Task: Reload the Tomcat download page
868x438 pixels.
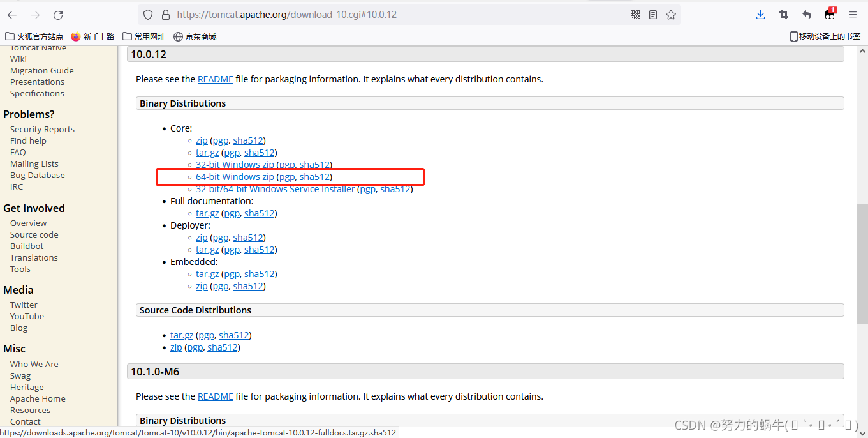Action: (58, 15)
